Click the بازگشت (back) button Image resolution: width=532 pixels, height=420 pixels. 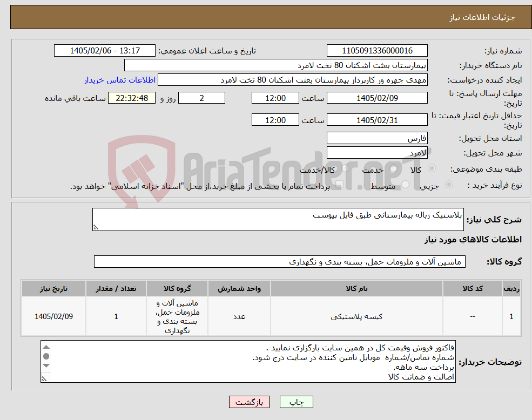(249, 402)
